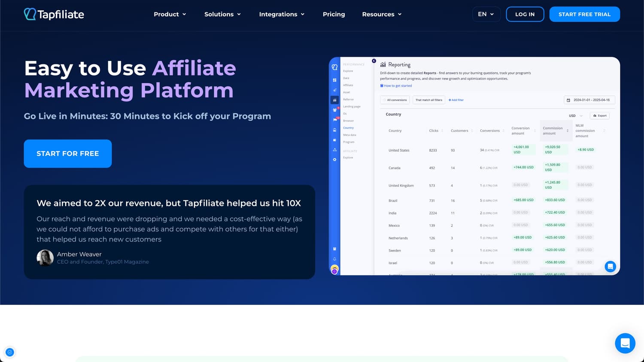Sort the table by Conversions column
This screenshot has width=644, height=362.
492,131
